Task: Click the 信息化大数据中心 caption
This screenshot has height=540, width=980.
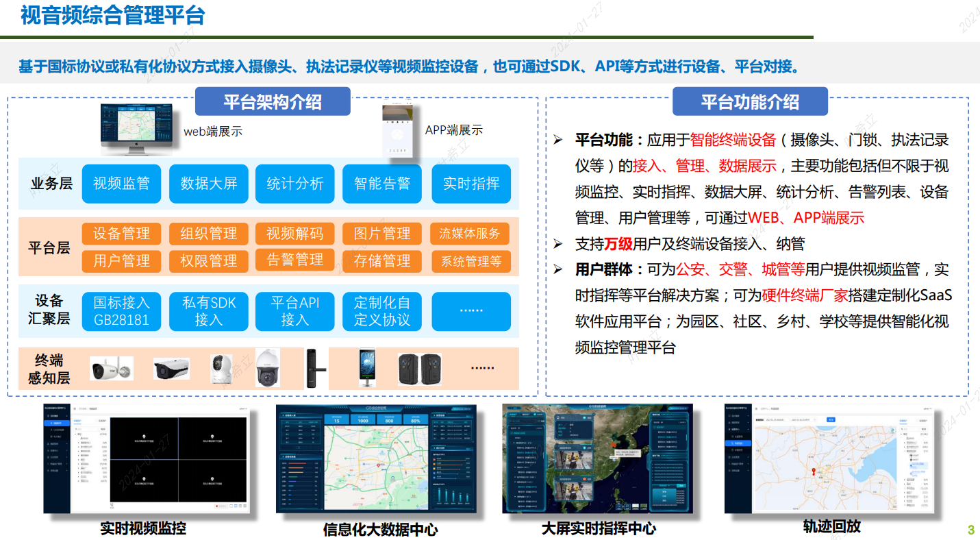Action: (380, 529)
